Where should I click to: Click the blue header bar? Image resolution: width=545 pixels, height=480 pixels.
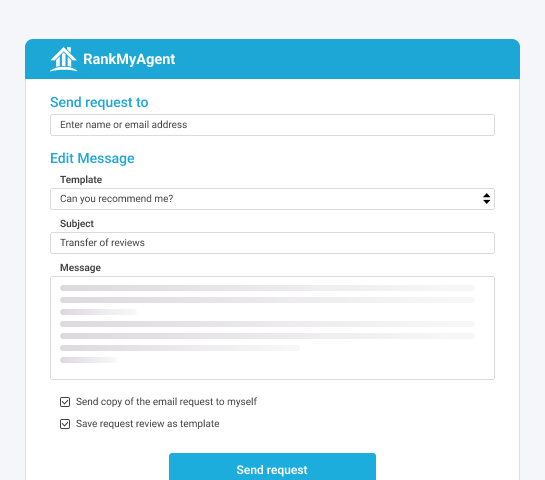coord(272,59)
